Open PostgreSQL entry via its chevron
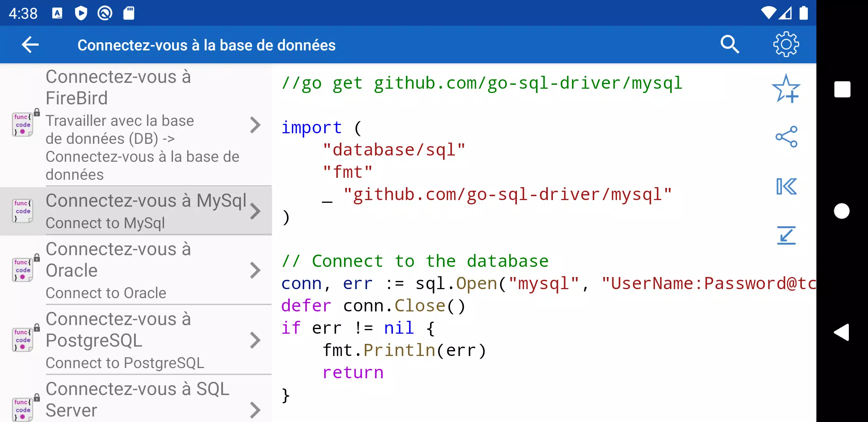Viewport: 868px width, 422px height. [x=255, y=340]
